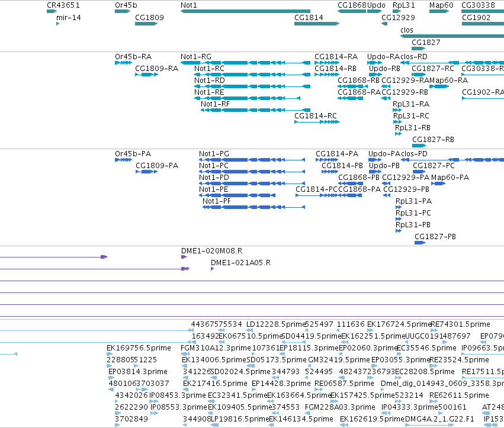
Task: Select transcript RpL31-RA
Action: (397, 110)
